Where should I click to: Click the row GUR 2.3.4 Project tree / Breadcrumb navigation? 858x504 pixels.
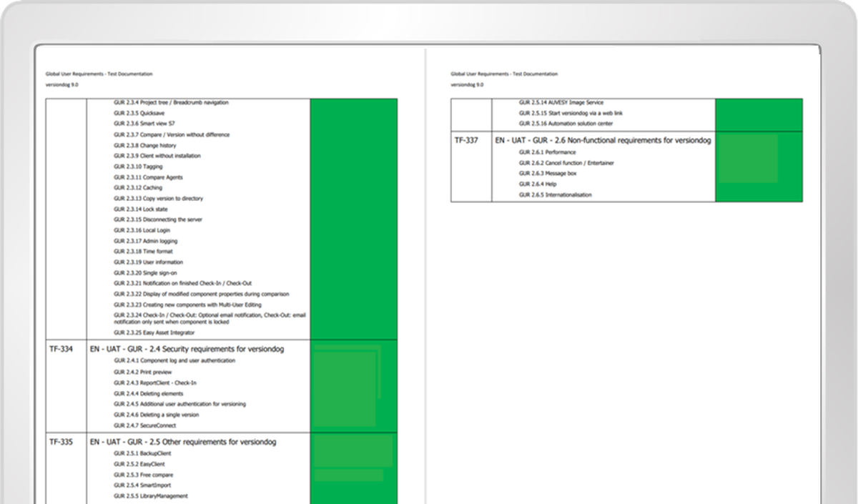pyautogui.click(x=171, y=102)
